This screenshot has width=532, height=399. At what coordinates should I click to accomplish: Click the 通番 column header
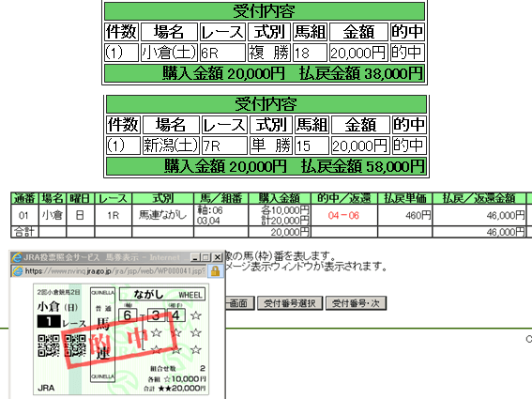pos(24,198)
